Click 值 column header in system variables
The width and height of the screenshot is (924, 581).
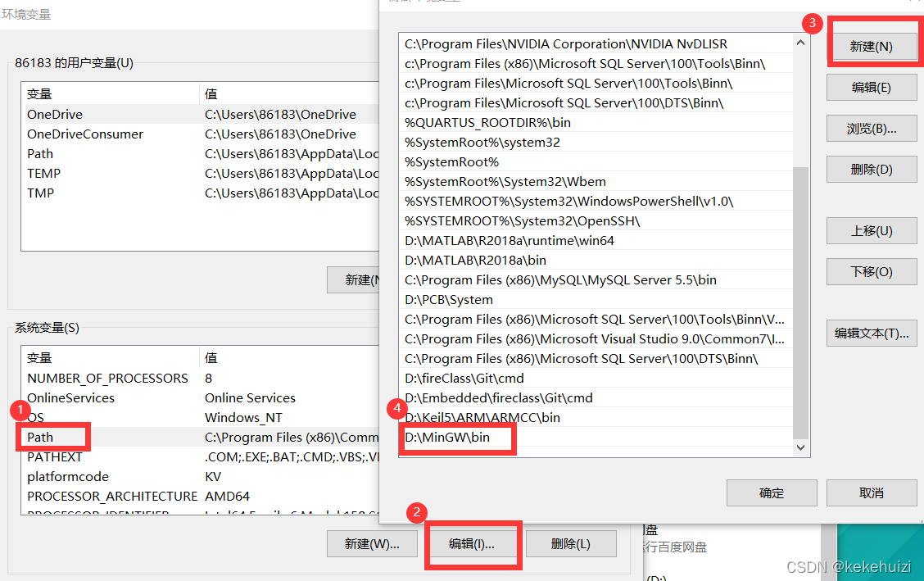[289, 357]
